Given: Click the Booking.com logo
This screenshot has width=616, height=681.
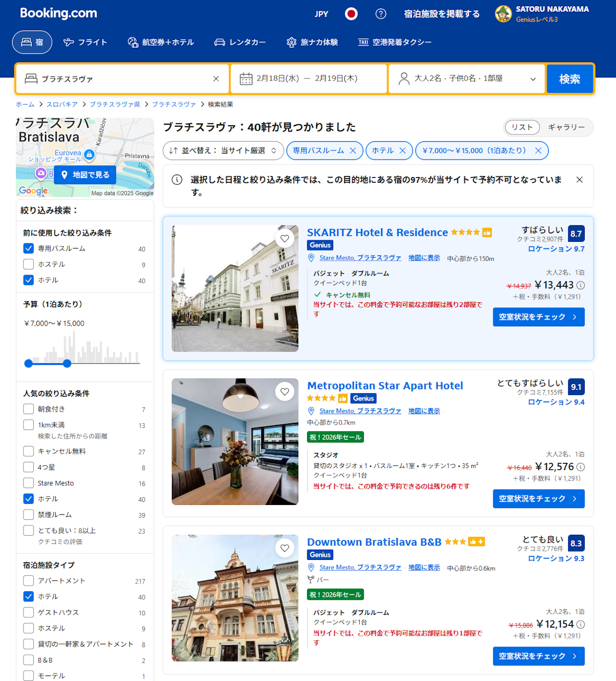Looking at the screenshot, I should tap(59, 13).
